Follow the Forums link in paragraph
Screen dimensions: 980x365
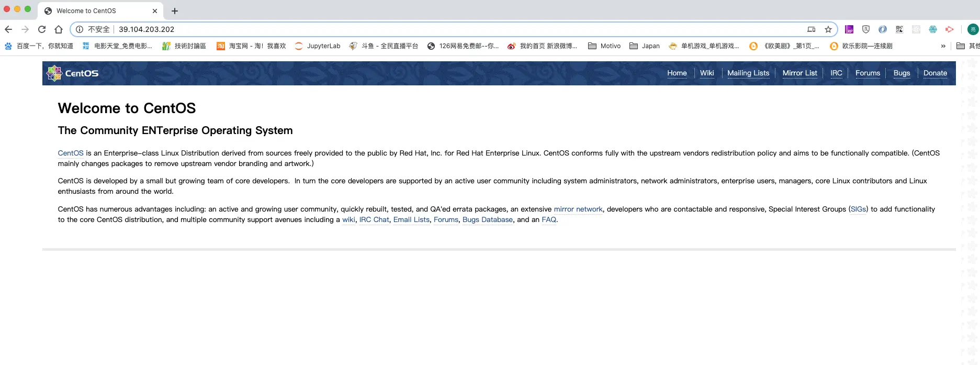446,219
